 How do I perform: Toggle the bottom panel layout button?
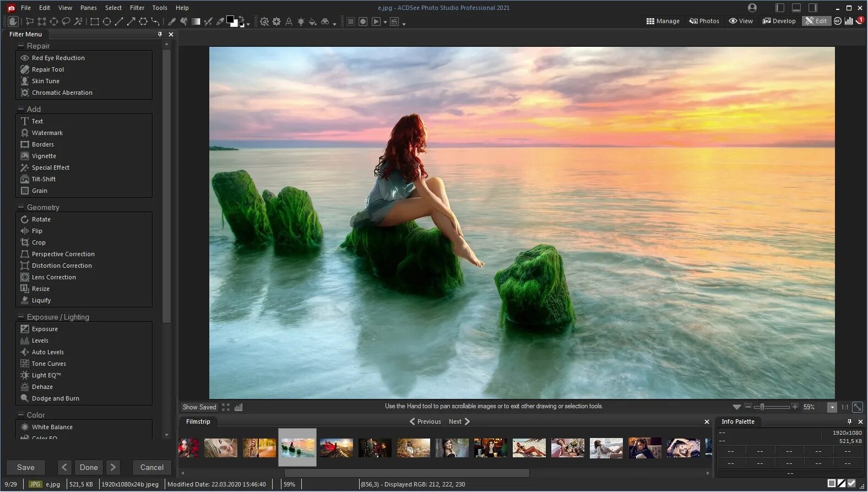(796, 8)
